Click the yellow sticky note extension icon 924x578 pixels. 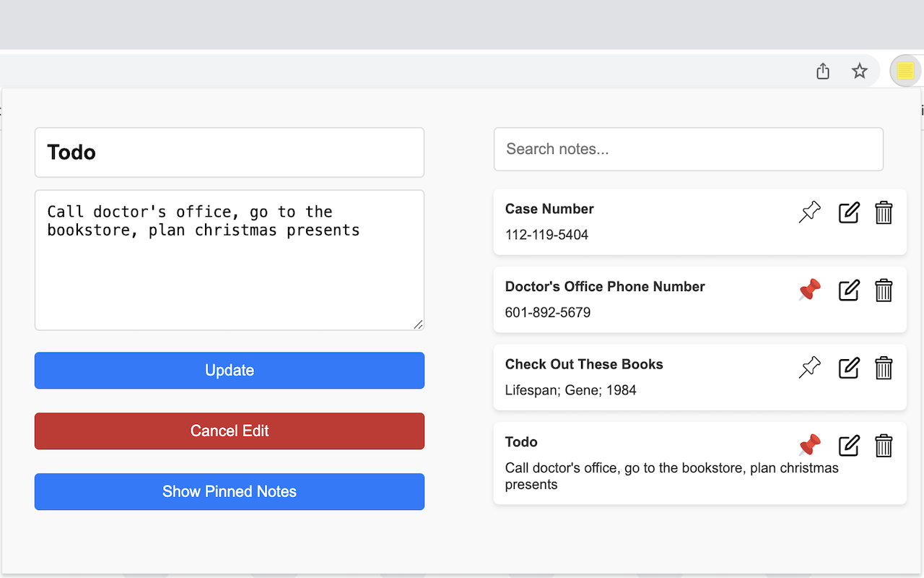[x=905, y=71]
